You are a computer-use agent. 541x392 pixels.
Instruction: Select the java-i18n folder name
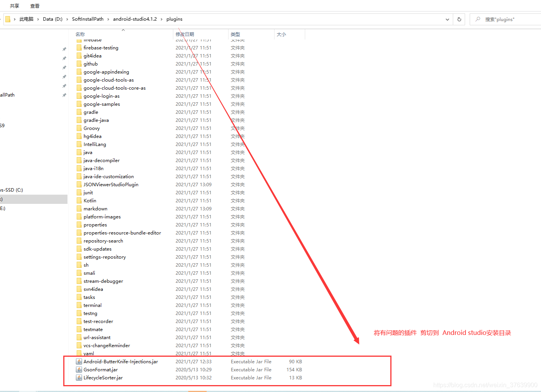click(94, 169)
